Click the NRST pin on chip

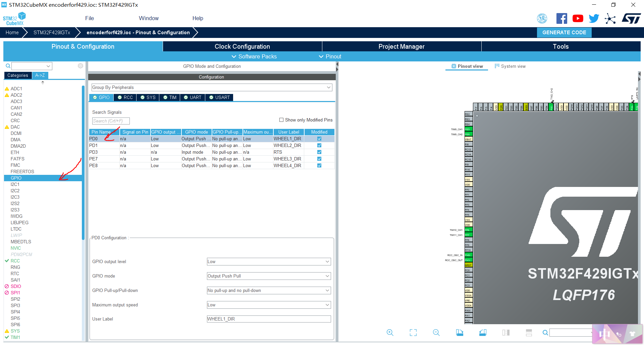[469, 265]
